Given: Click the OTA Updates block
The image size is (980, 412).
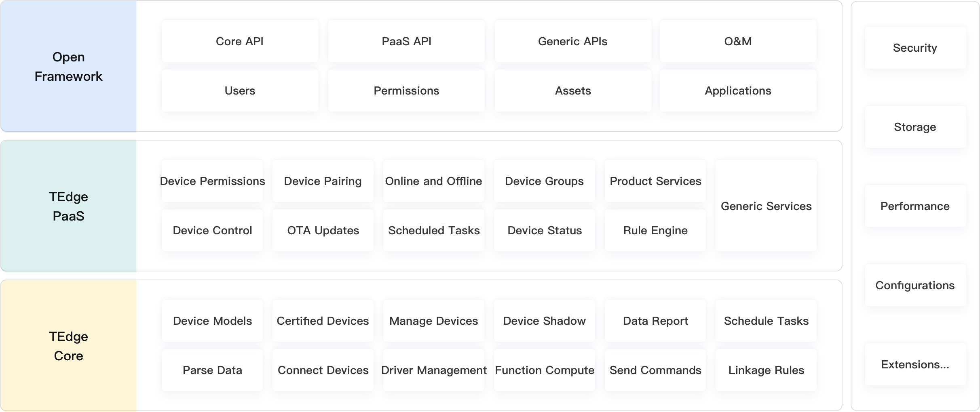Looking at the screenshot, I should tap(323, 230).
